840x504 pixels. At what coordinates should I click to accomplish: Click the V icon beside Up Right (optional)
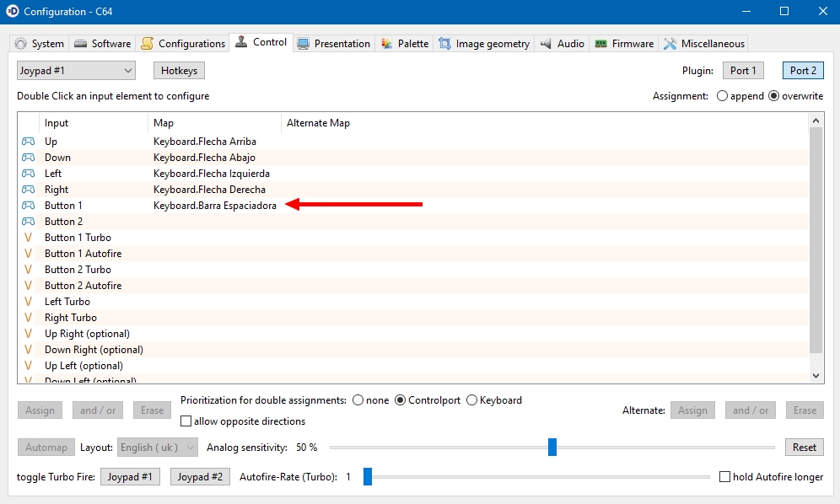29,334
